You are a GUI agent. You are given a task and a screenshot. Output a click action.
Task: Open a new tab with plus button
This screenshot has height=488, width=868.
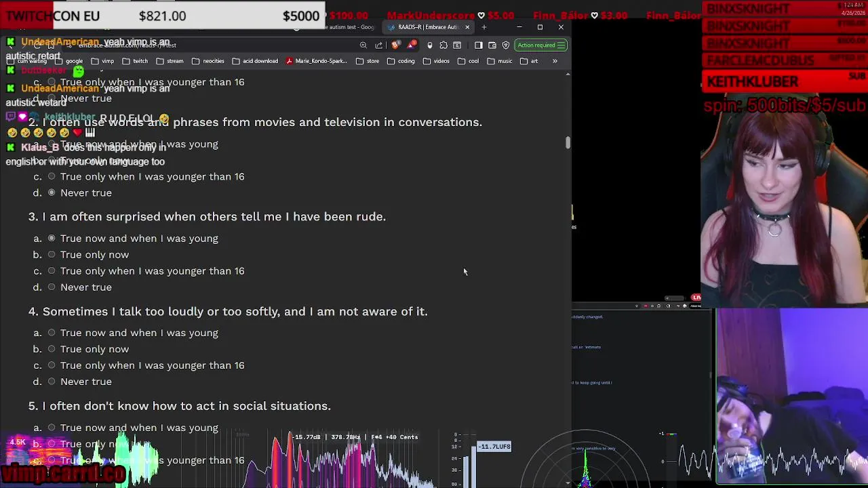(x=484, y=27)
